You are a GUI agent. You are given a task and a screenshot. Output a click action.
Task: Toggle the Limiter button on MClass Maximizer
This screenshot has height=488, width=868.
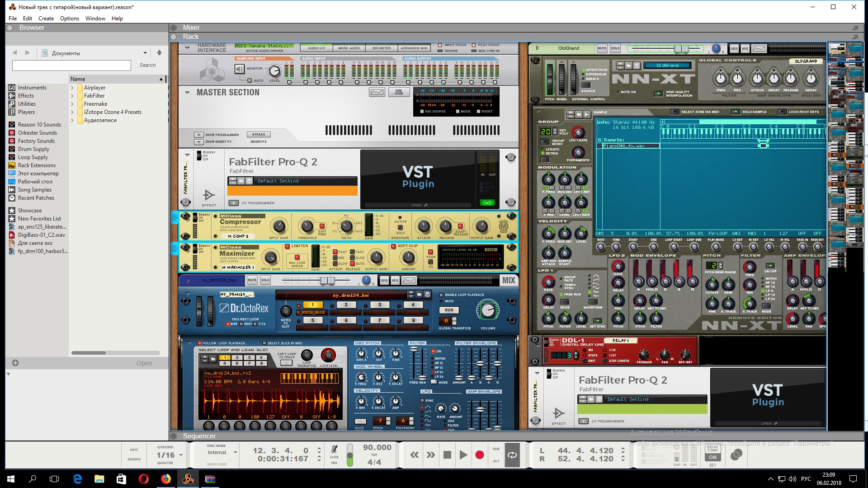[287, 246]
